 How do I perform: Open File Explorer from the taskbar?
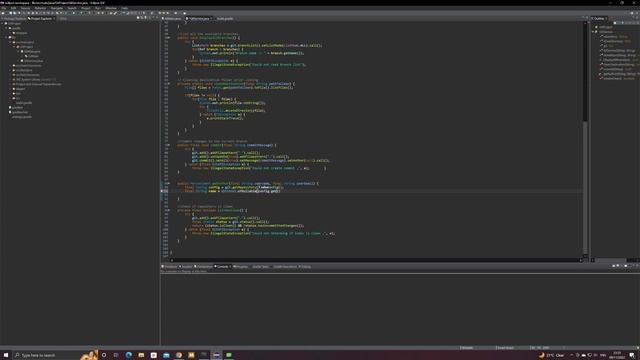click(141, 355)
